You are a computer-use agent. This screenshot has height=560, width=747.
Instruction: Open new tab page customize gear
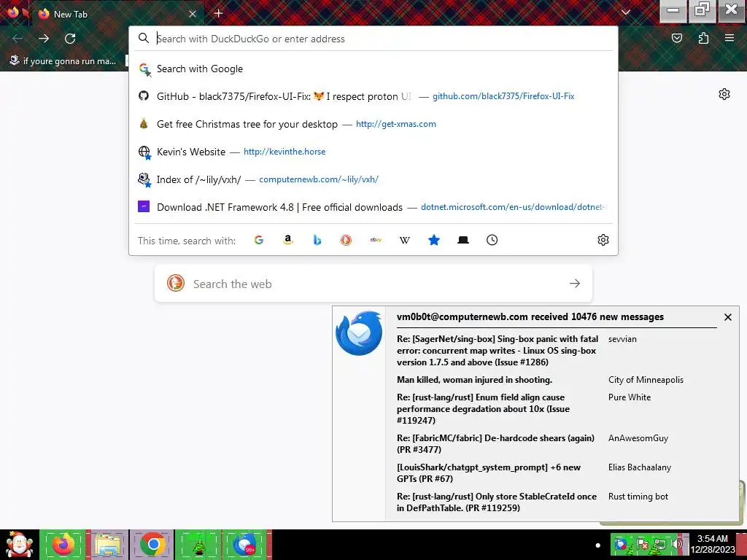coord(724,94)
